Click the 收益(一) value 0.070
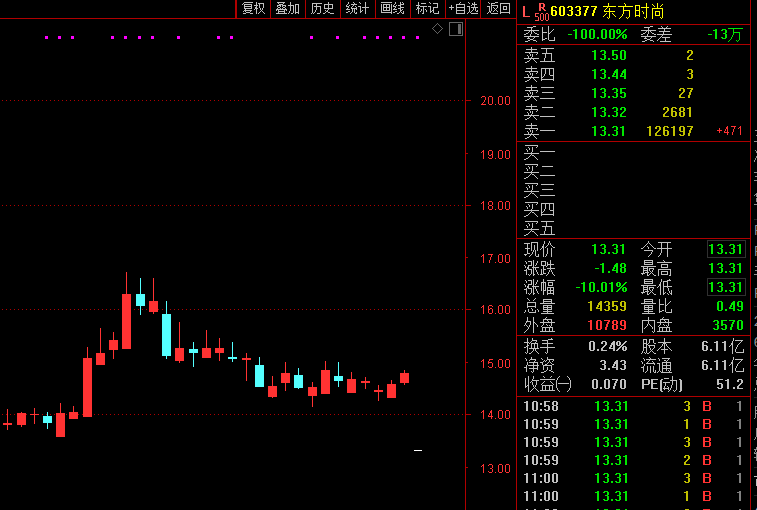Image resolution: width=757 pixels, height=510 pixels. [x=609, y=384]
